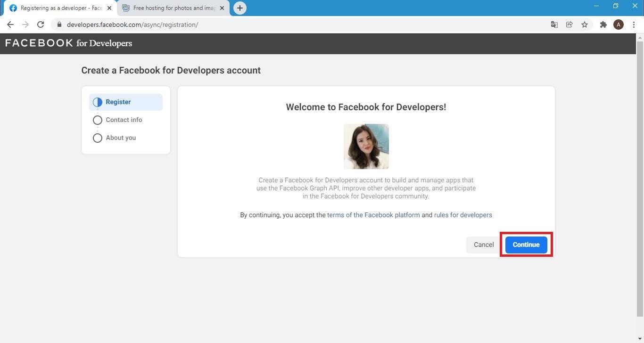644x343 pixels.
Task: Open the extensions puzzle icon
Action: coord(603,24)
